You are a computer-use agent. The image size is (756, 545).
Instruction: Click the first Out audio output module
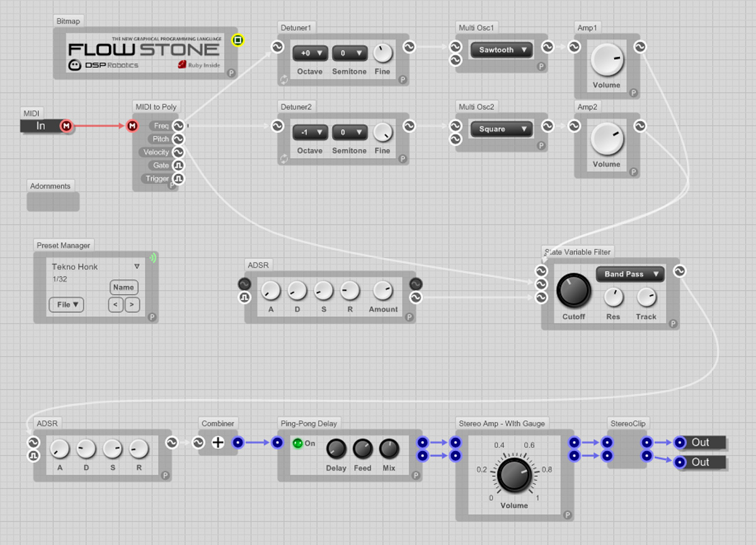tap(699, 442)
